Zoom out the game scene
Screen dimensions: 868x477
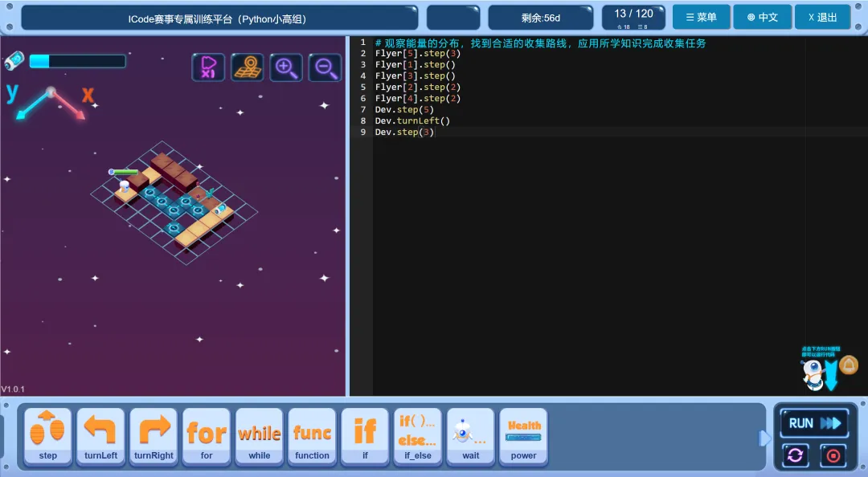pos(325,67)
